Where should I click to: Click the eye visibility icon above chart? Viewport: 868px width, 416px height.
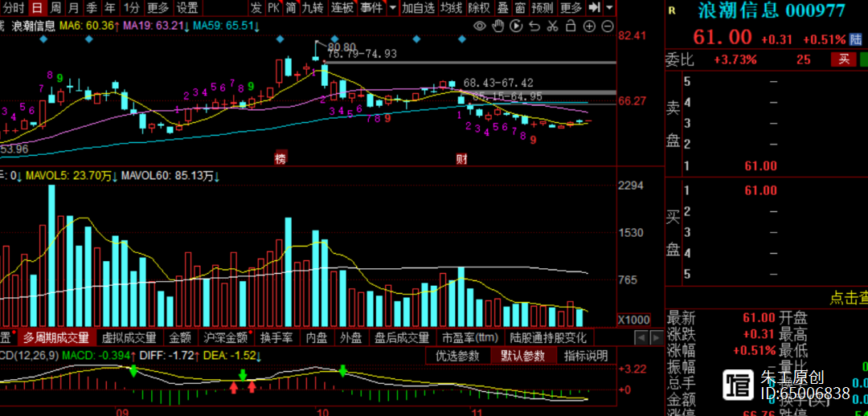click(x=480, y=26)
